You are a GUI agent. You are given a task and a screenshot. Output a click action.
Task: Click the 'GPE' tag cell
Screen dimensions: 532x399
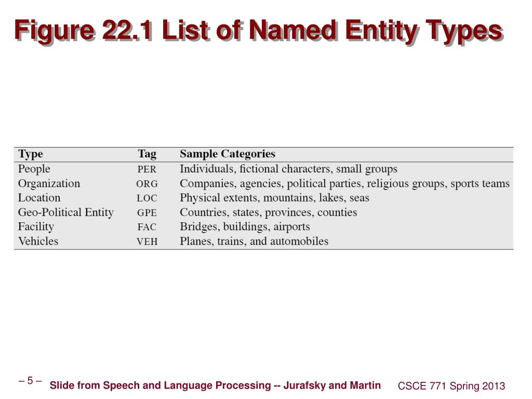click(x=147, y=212)
